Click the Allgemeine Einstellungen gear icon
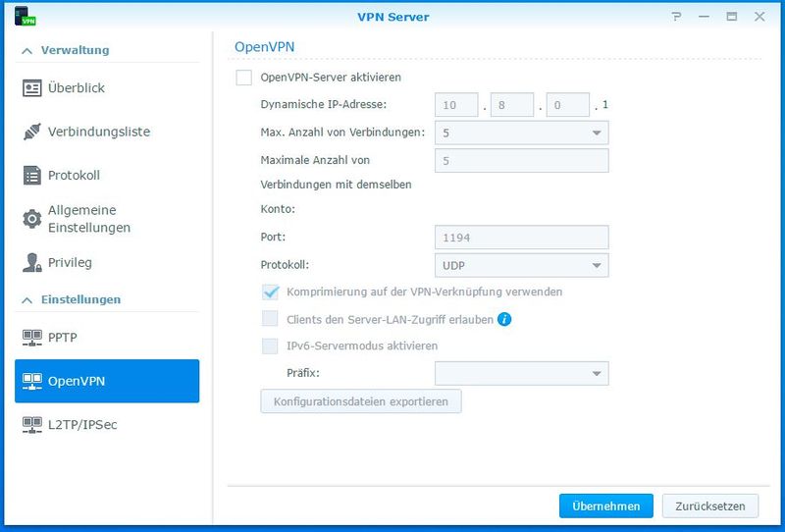This screenshot has height=532, width=785. pos(32,219)
